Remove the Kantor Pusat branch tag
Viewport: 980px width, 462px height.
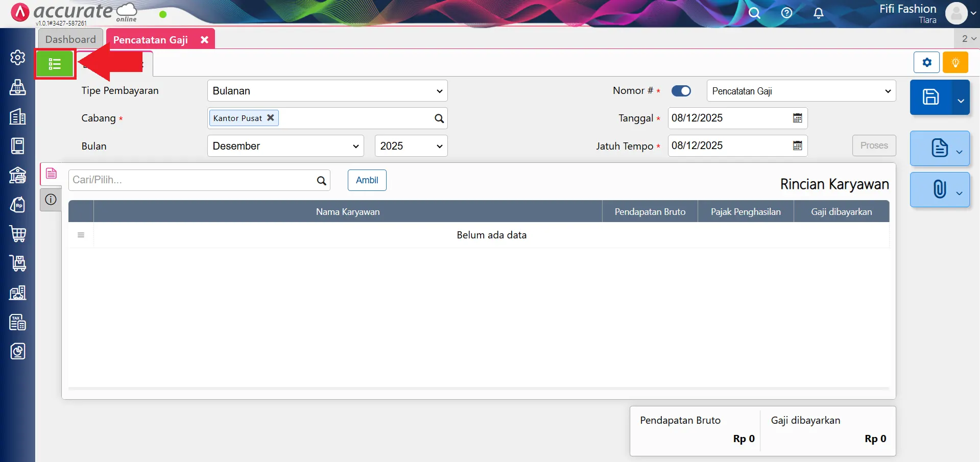(x=271, y=118)
